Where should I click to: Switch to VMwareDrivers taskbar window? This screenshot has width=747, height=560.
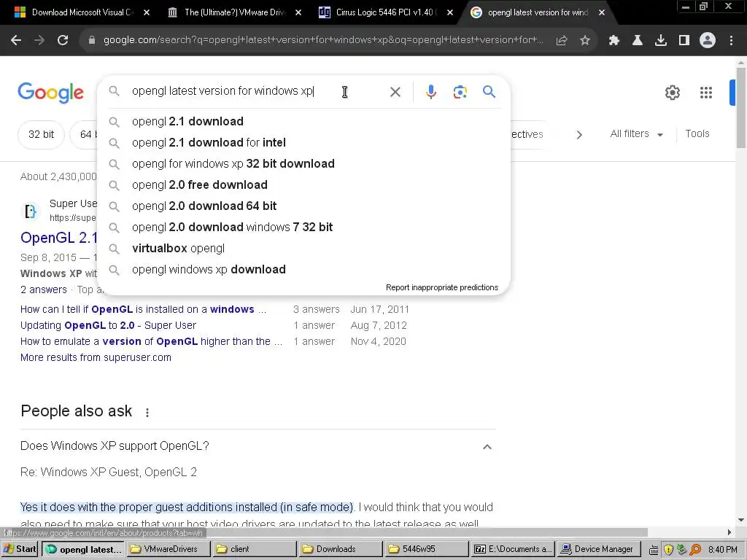(169, 549)
